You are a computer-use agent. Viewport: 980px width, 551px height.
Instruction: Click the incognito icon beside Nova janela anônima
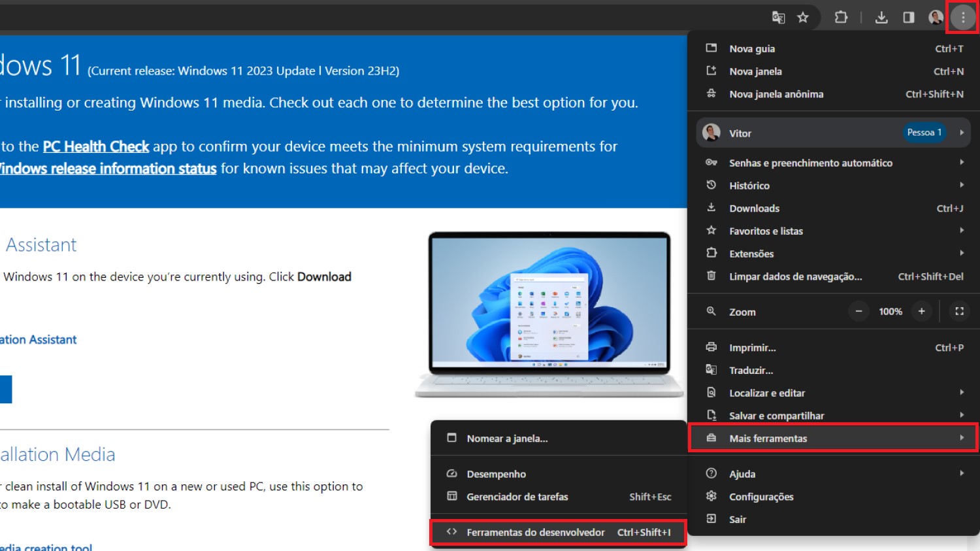[x=711, y=93]
